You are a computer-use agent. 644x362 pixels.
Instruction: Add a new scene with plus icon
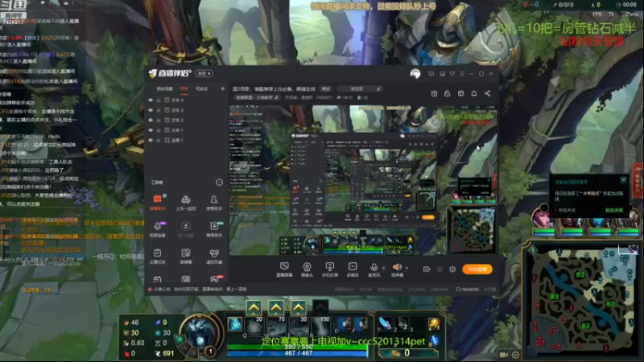click(223, 88)
